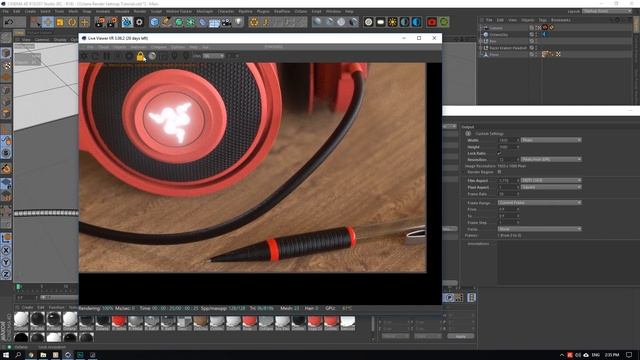The height and width of the screenshot is (360, 640).
Task: Open the Film Aspect preset dropdown
Action: pyautogui.click(x=551, y=180)
